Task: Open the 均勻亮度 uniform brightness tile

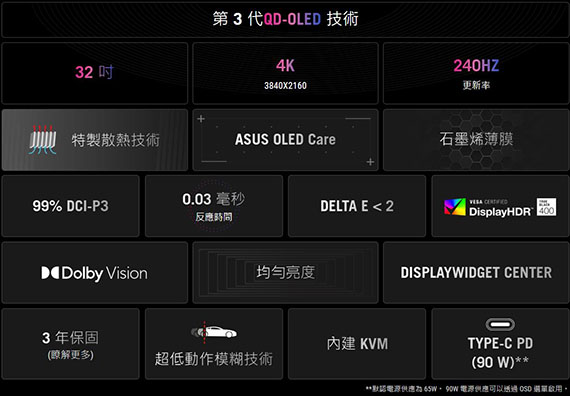Action: tap(285, 272)
